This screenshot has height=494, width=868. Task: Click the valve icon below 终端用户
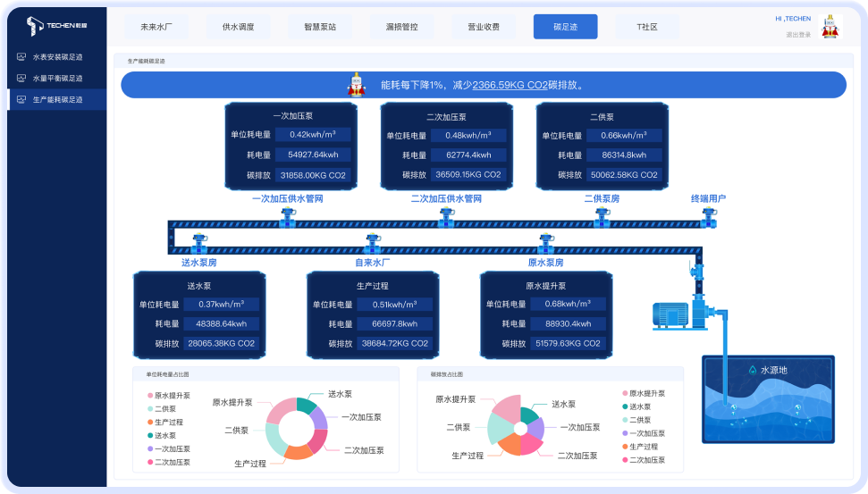(x=709, y=216)
